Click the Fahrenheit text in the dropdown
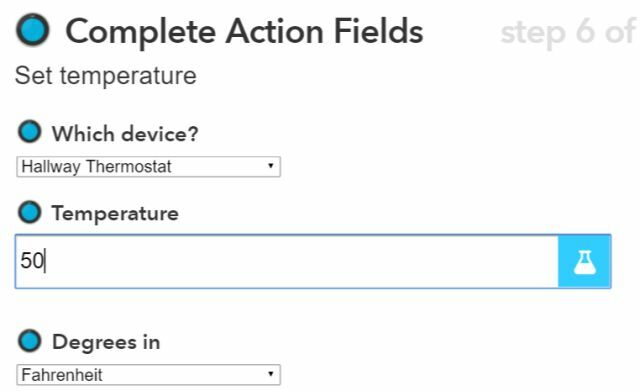 coord(62,375)
